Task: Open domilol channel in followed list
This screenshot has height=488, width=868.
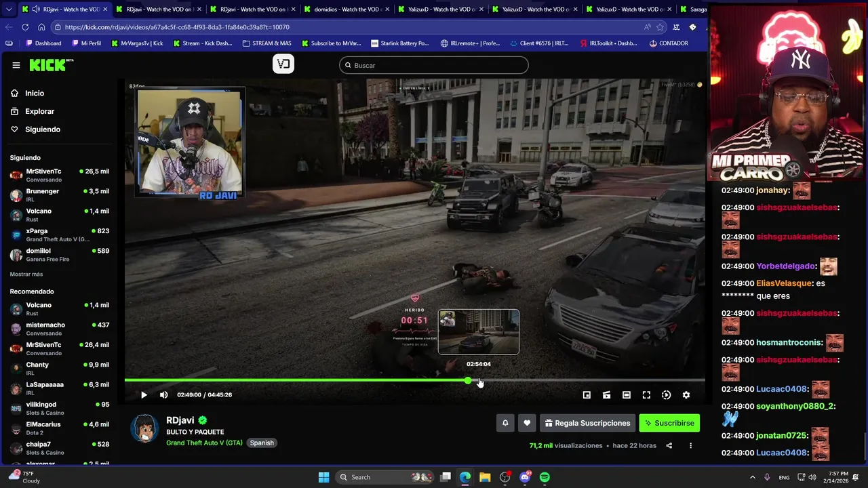Action: pyautogui.click(x=60, y=254)
